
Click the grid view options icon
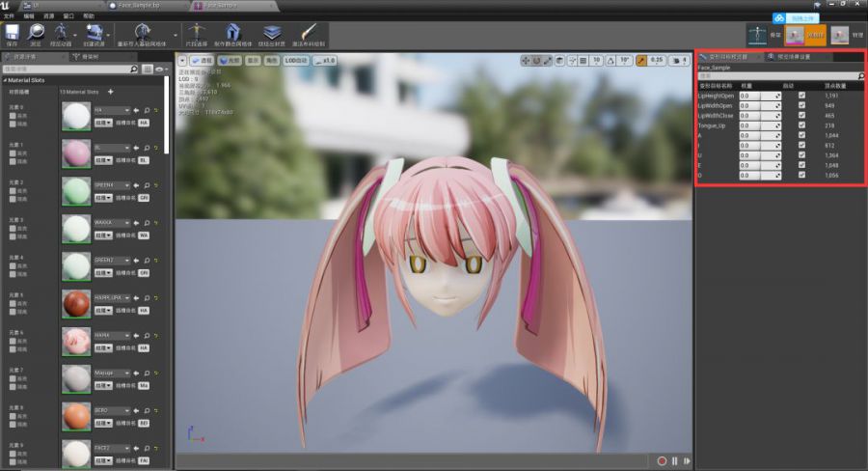148,69
